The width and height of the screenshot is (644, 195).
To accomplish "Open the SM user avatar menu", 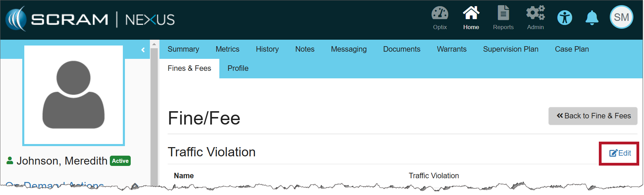I will click(x=621, y=17).
